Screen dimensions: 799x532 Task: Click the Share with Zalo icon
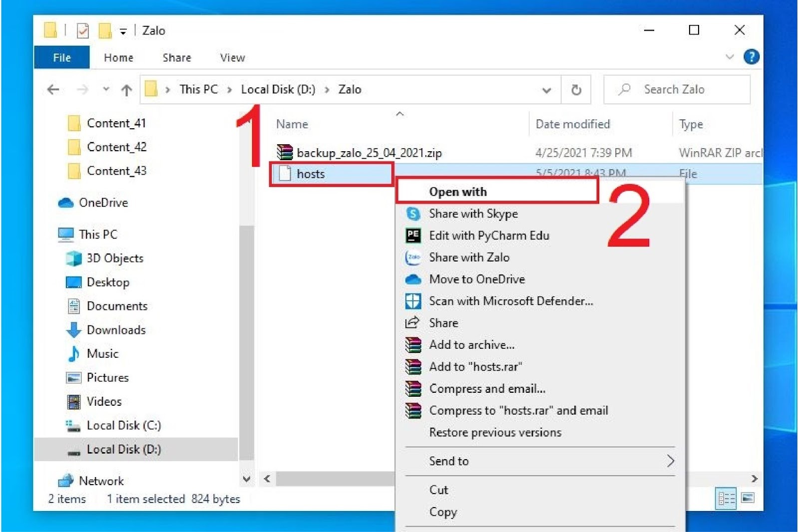click(x=413, y=257)
